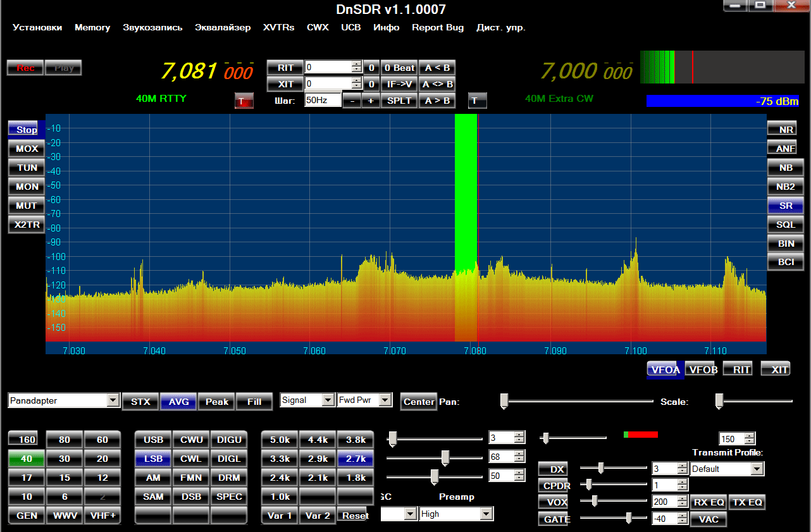Expand the Preamp High dropdown
Screen dimensions: 811x532
point(486,514)
